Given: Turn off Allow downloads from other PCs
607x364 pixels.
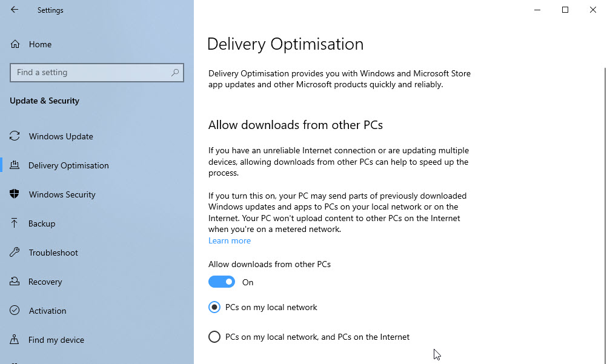Looking at the screenshot, I should click(x=222, y=282).
